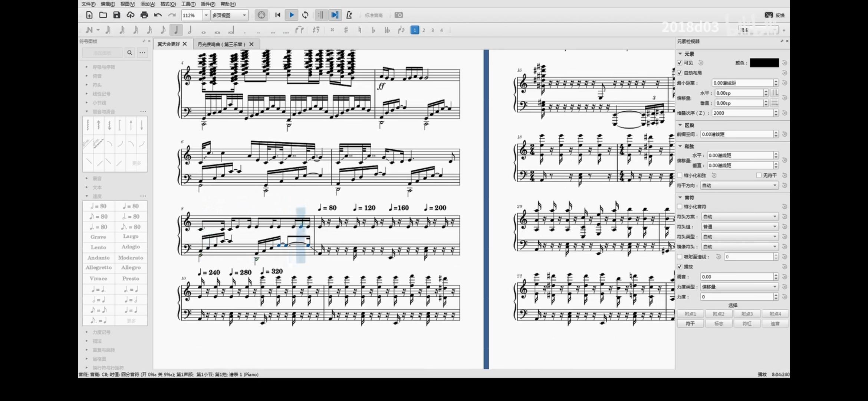Toggle 缩小化和弦 checkbox in 和弦 panel

[x=680, y=175]
